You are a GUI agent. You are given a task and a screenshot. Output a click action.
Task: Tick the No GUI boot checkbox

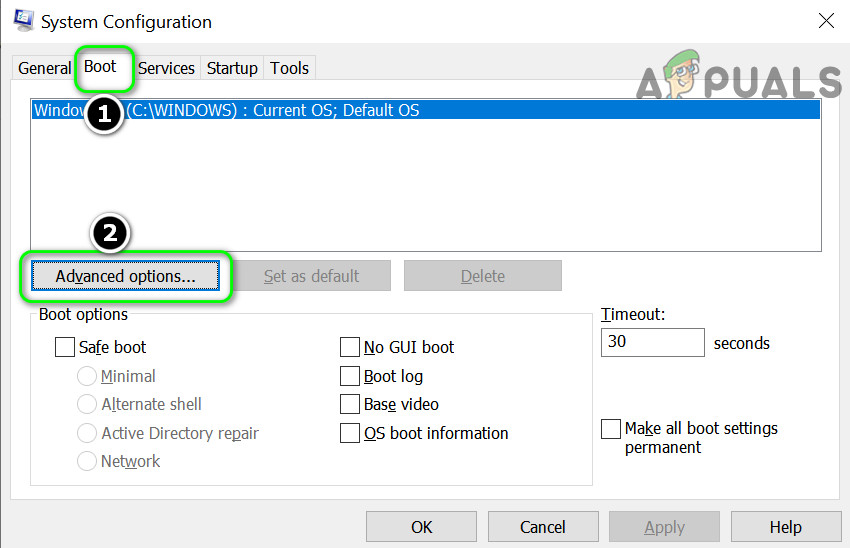(350, 348)
